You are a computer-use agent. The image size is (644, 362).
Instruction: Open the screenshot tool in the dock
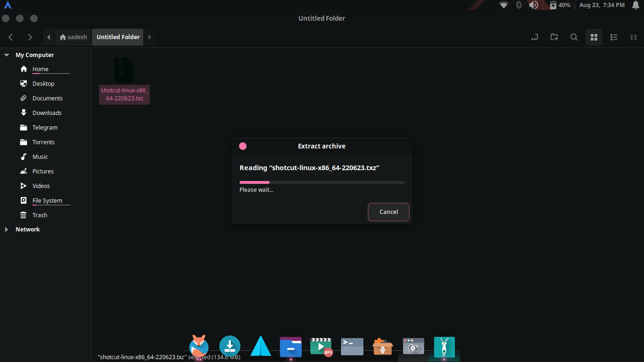pos(413,346)
